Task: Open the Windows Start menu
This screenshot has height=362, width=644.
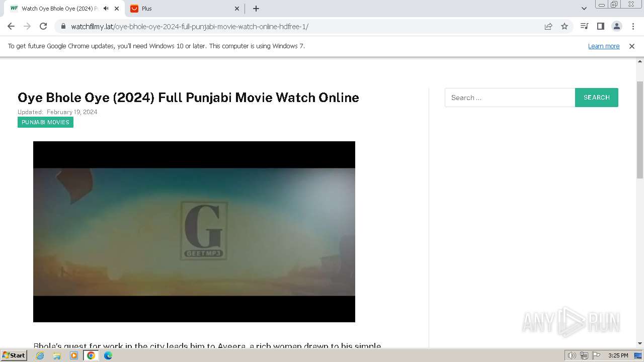Action: 14,355
